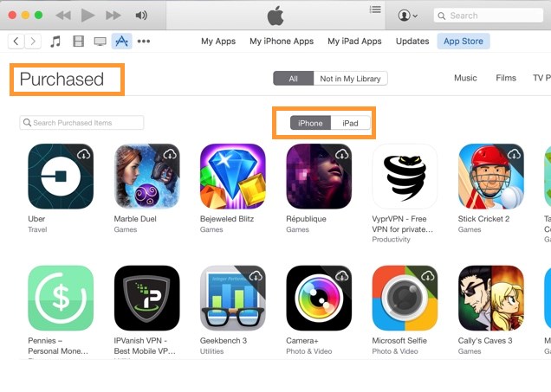
Task: Click the play button
Action: (x=88, y=16)
